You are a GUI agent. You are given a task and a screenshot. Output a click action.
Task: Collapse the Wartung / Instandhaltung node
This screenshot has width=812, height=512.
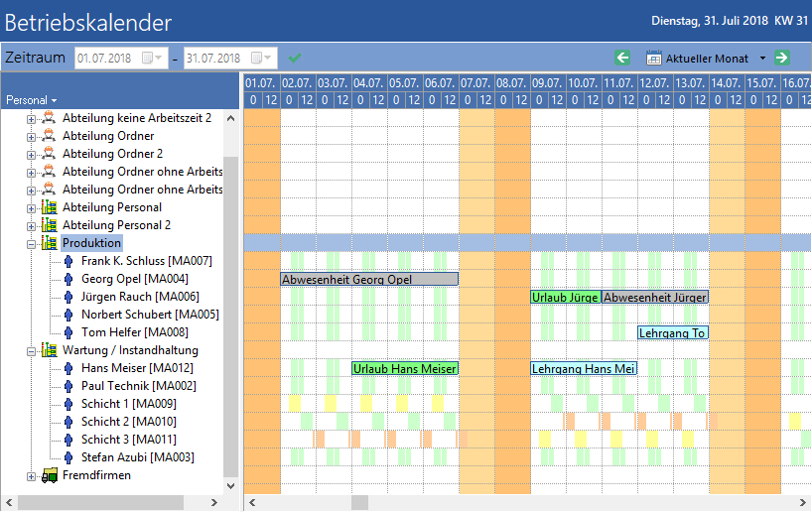31,351
